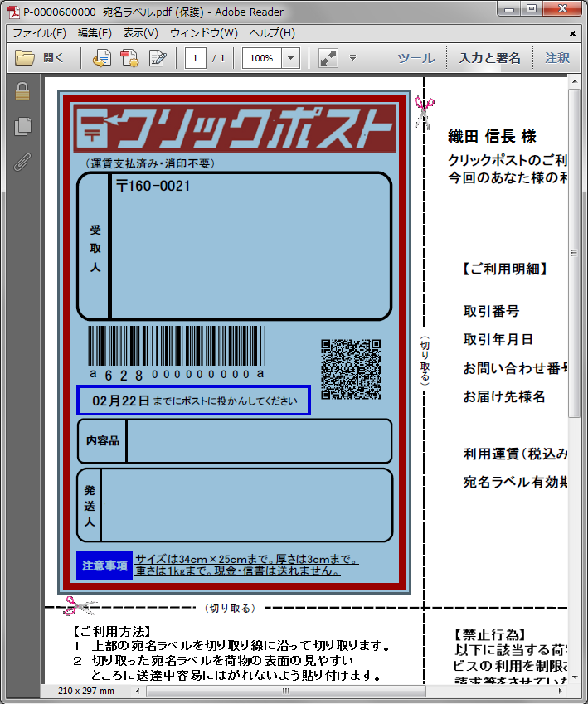Viewport: 588px width, 704px height.
Task: Click the 内容品 label on the form
Action: tap(103, 440)
